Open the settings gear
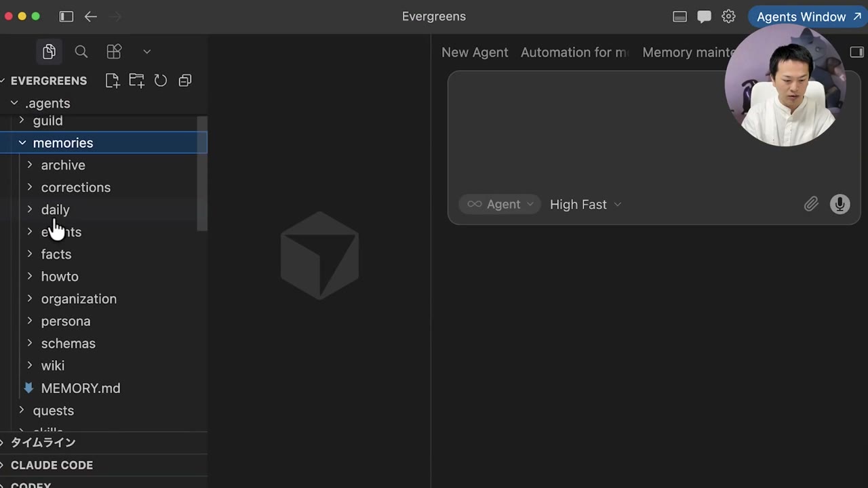The width and height of the screenshot is (868, 488). 728,16
